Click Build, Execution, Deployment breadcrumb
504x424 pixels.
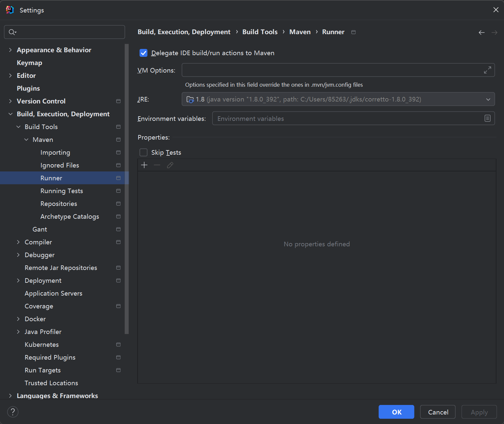[x=184, y=32]
